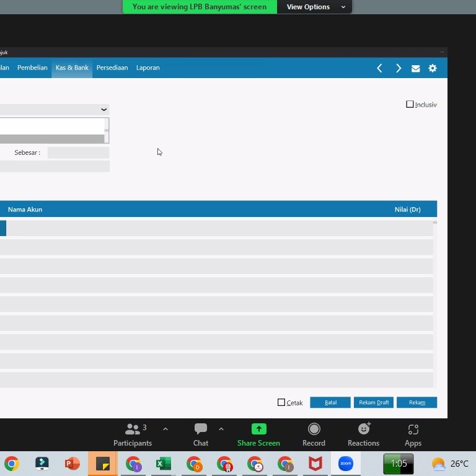Start Zoom recording with Record button
This screenshot has width=476, height=476.
coord(314,434)
